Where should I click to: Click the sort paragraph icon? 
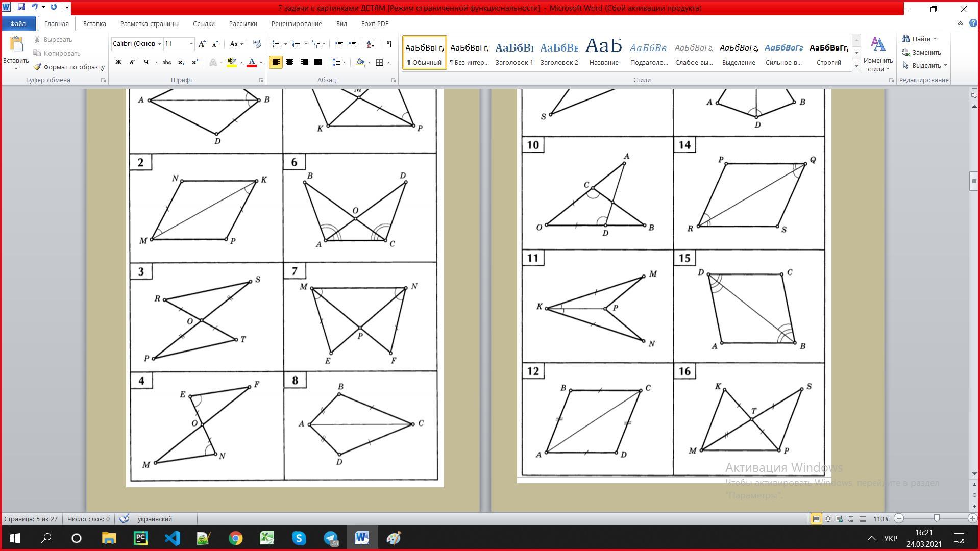point(371,44)
